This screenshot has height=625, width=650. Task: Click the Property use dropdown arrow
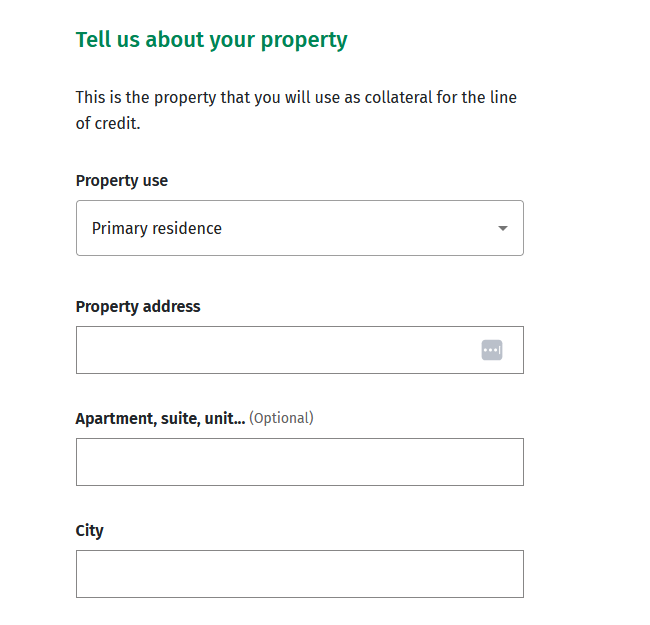pyautogui.click(x=503, y=228)
